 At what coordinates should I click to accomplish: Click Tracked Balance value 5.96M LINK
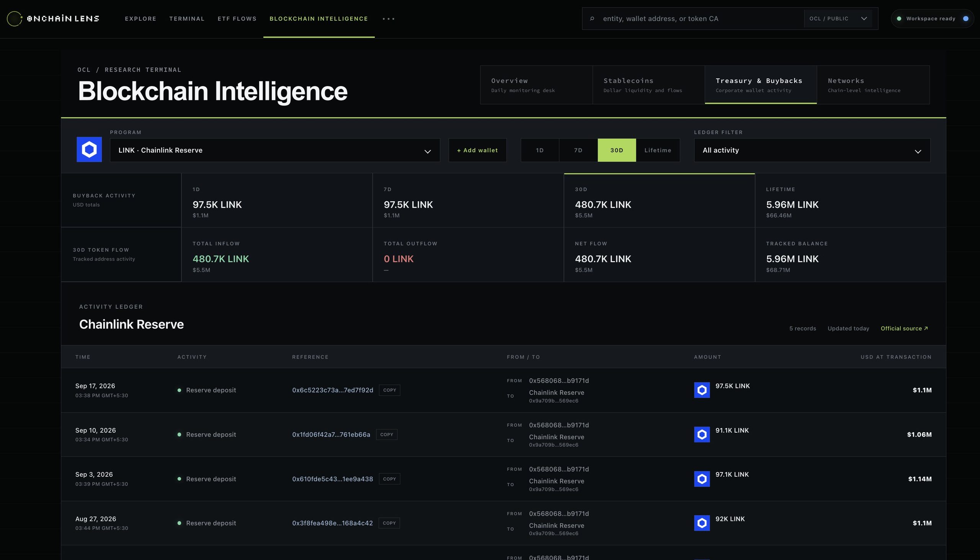click(792, 259)
